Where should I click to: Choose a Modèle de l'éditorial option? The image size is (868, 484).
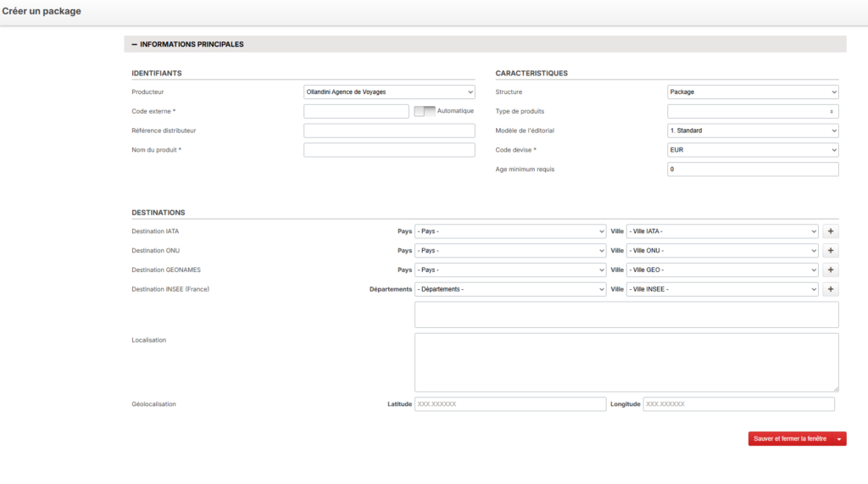click(x=753, y=131)
